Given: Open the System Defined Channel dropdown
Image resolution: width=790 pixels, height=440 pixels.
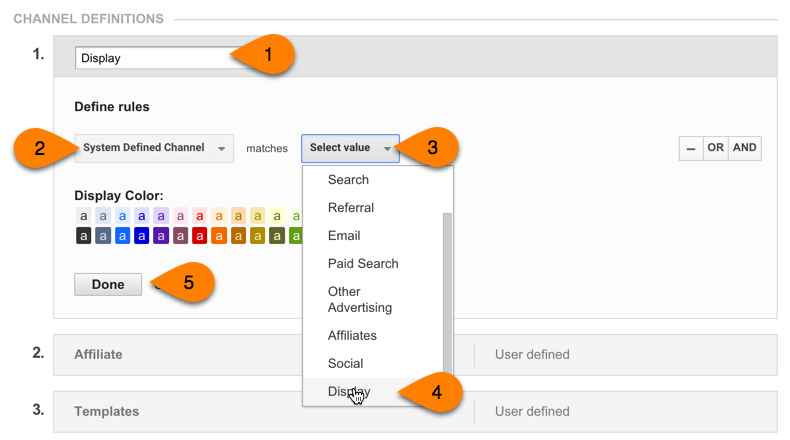Looking at the screenshot, I should (154, 148).
